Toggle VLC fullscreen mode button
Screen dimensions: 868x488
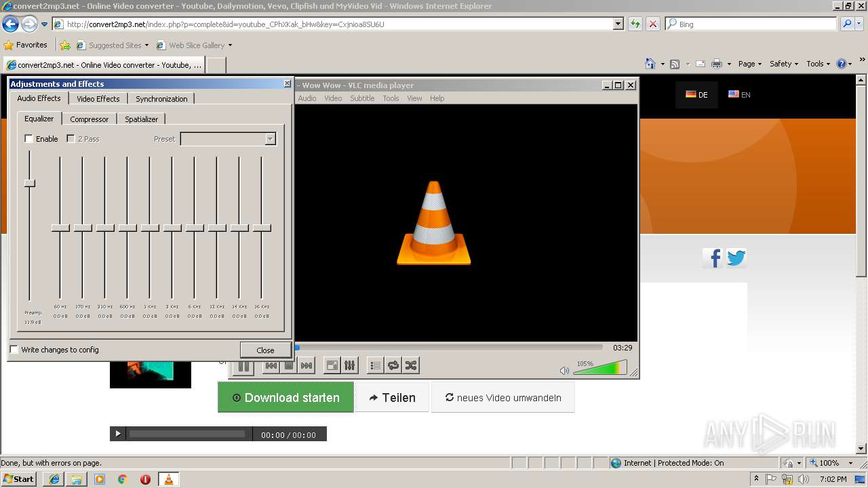point(332,366)
